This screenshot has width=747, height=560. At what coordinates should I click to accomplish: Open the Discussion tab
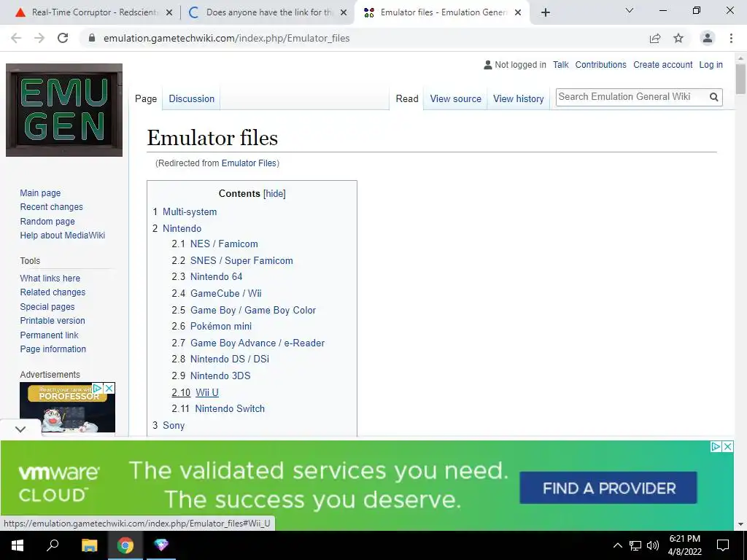coord(192,98)
